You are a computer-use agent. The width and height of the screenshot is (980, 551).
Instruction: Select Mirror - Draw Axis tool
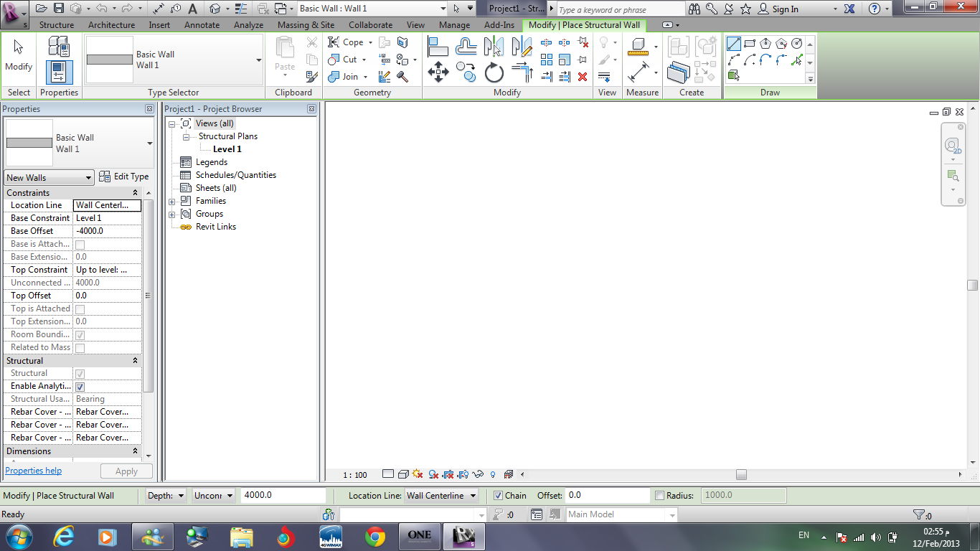[x=522, y=47]
